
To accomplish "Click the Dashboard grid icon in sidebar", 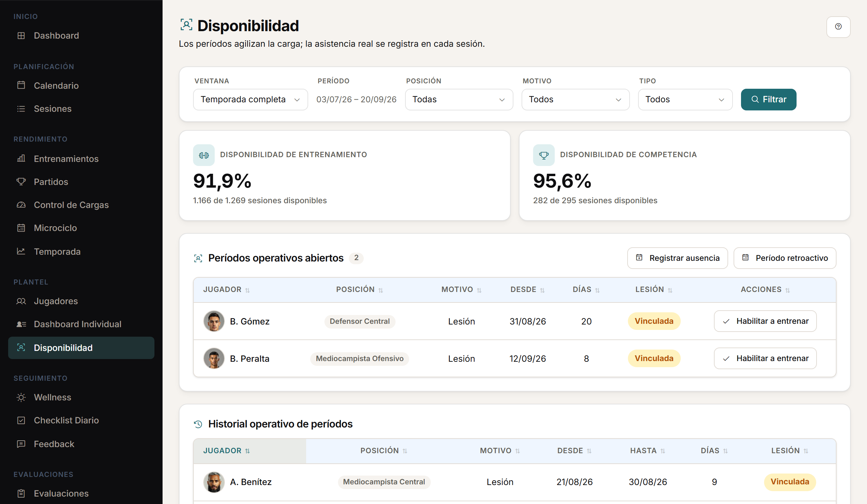I will (21, 36).
